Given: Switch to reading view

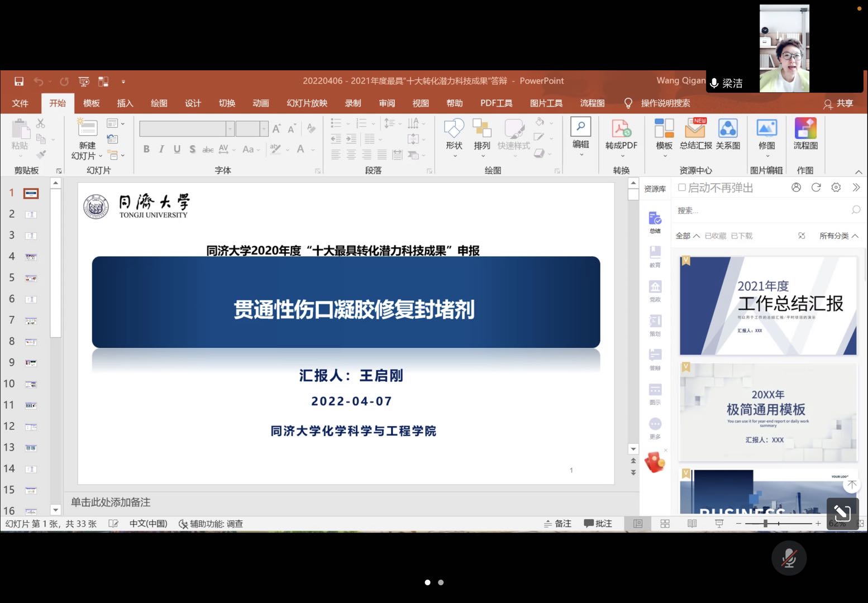Looking at the screenshot, I should coord(692,524).
